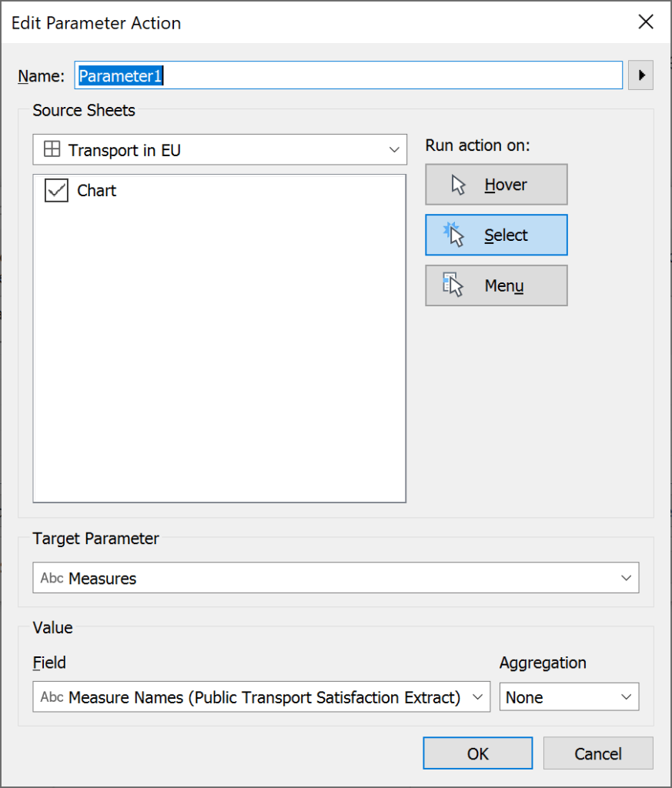Image resolution: width=672 pixels, height=788 pixels.
Task: Click the Abc icon in Target Parameter
Action: tap(52, 578)
